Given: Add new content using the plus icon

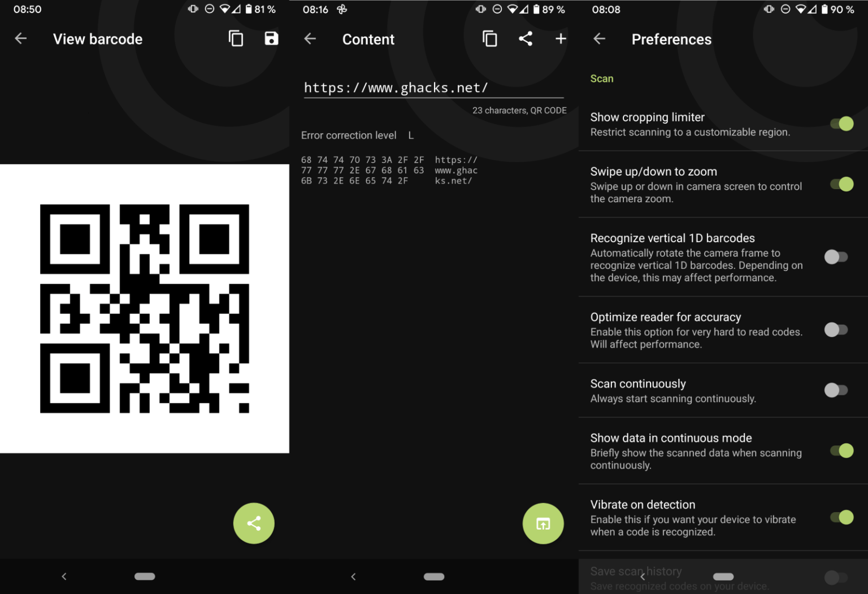Looking at the screenshot, I should (561, 38).
